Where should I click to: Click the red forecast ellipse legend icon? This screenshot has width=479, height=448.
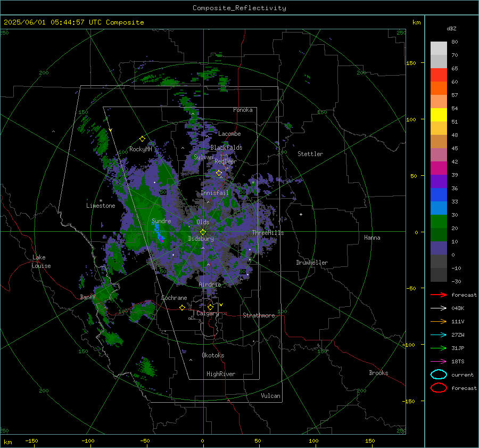(x=439, y=388)
